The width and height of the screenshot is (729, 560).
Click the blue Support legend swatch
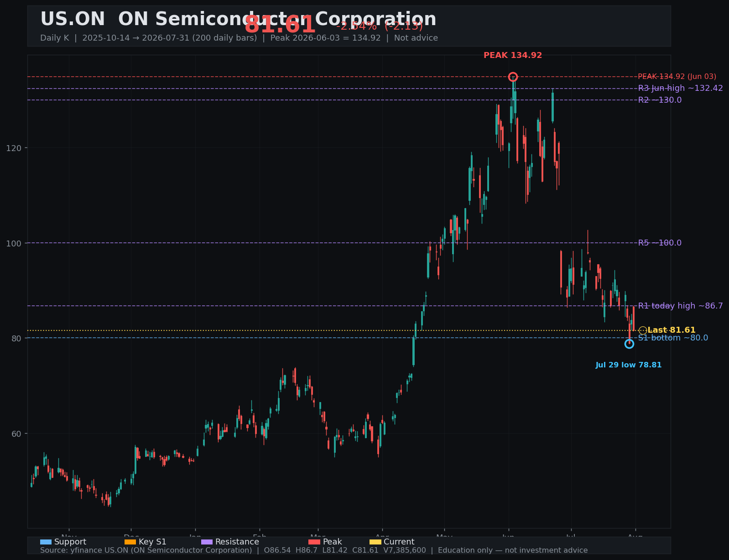(x=46, y=542)
